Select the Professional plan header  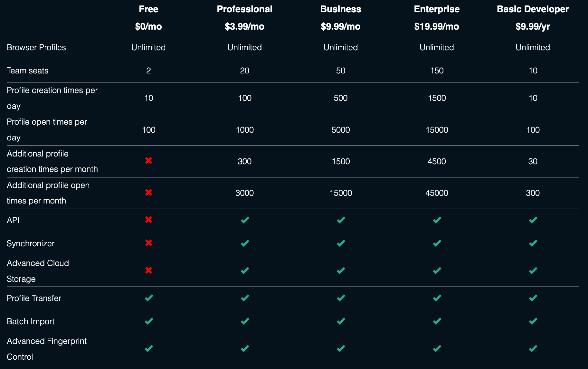pyautogui.click(x=244, y=9)
